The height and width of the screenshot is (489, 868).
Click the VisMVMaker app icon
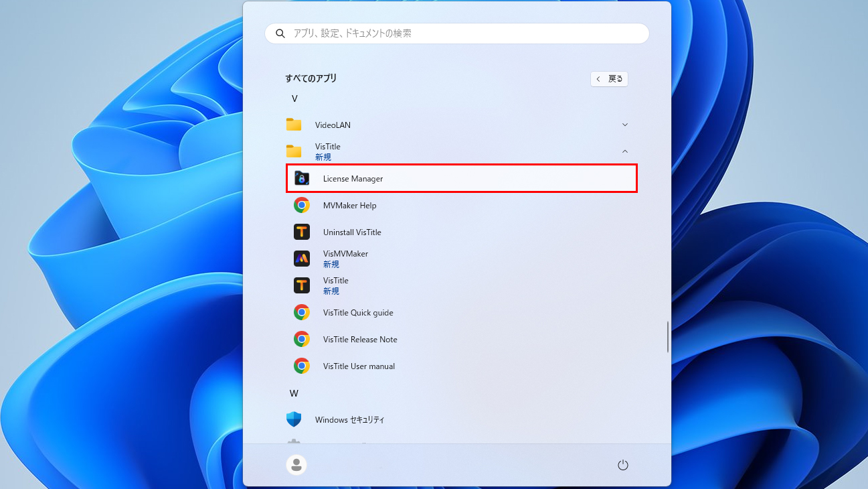click(x=302, y=259)
